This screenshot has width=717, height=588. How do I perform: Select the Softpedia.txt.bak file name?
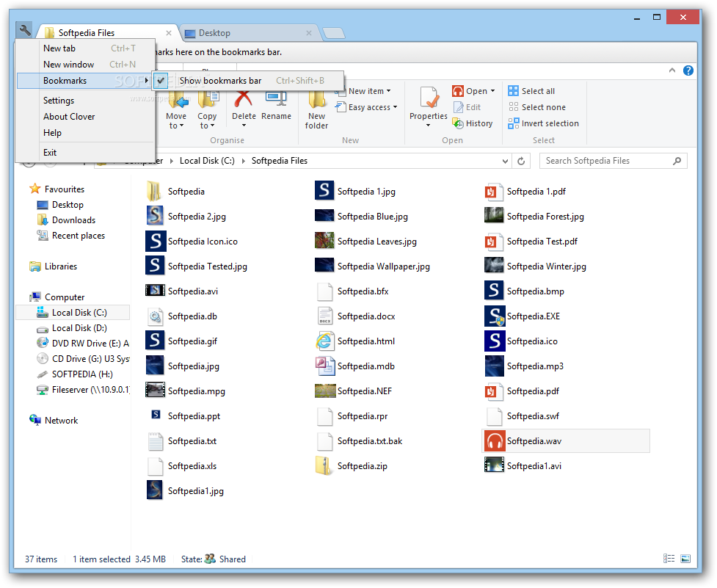370,441
